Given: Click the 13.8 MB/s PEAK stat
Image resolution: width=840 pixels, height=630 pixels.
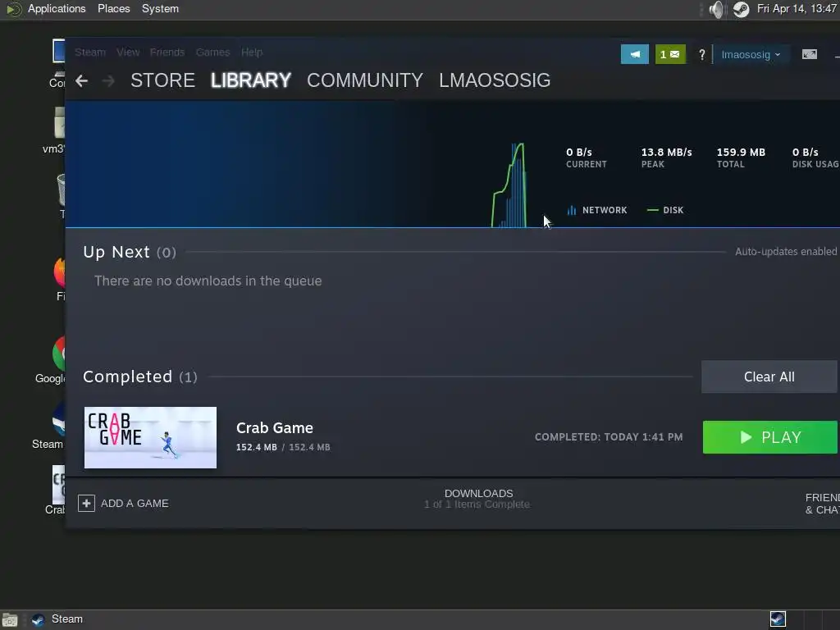Looking at the screenshot, I should tap(666, 157).
